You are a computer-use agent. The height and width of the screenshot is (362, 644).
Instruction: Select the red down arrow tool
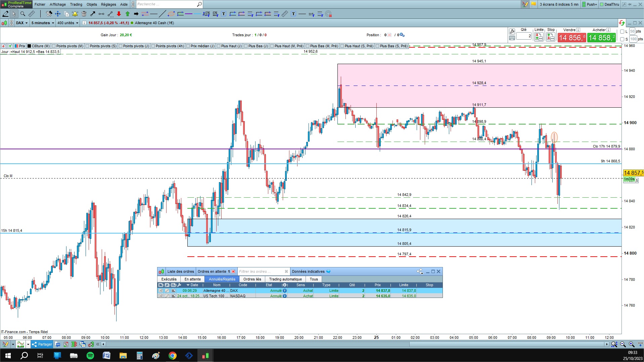(x=119, y=14)
